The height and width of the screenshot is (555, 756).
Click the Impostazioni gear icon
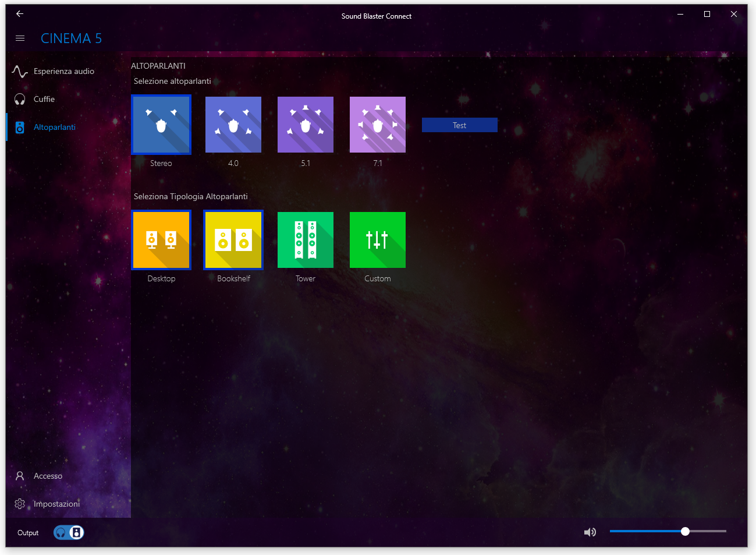(x=20, y=504)
